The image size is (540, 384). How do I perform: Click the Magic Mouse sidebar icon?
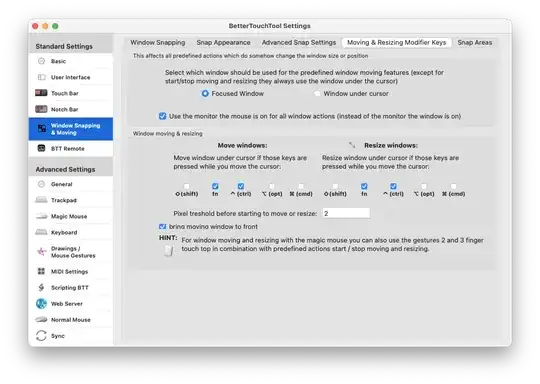tap(41, 216)
